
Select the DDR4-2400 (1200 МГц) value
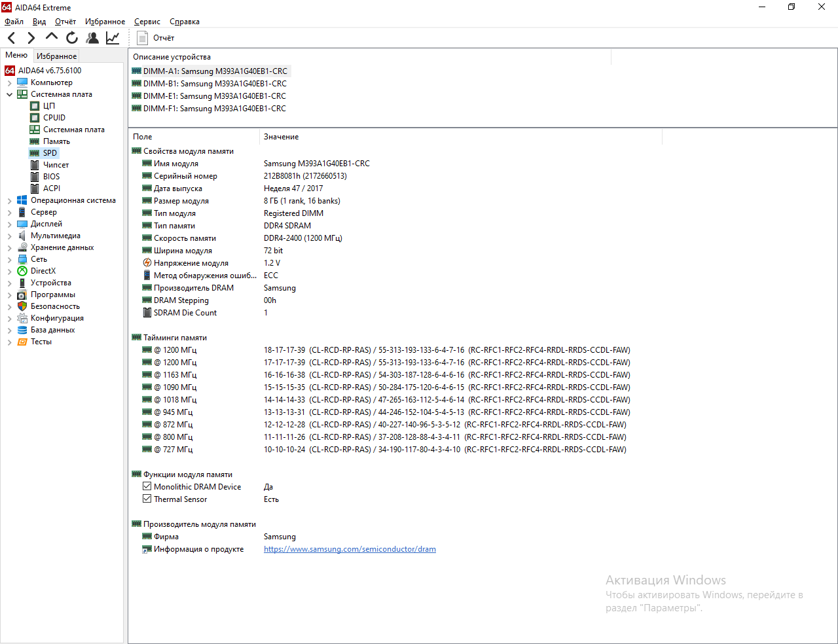tap(303, 238)
